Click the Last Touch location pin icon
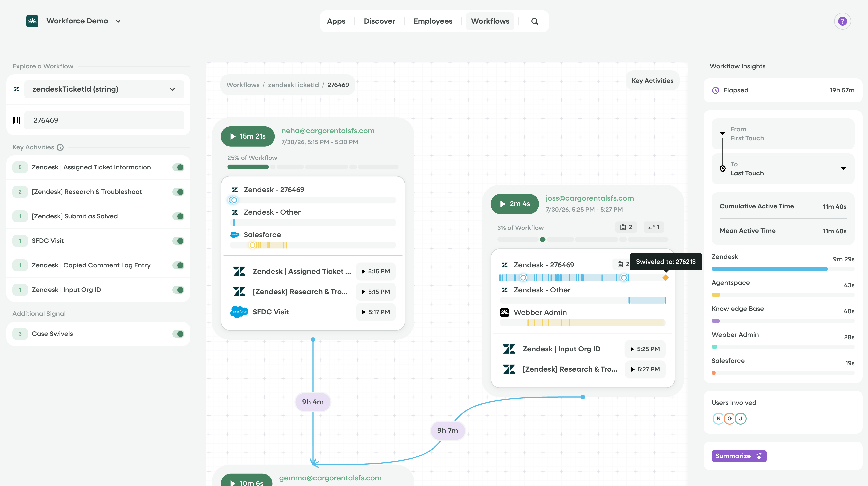 pyautogui.click(x=722, y=169)
